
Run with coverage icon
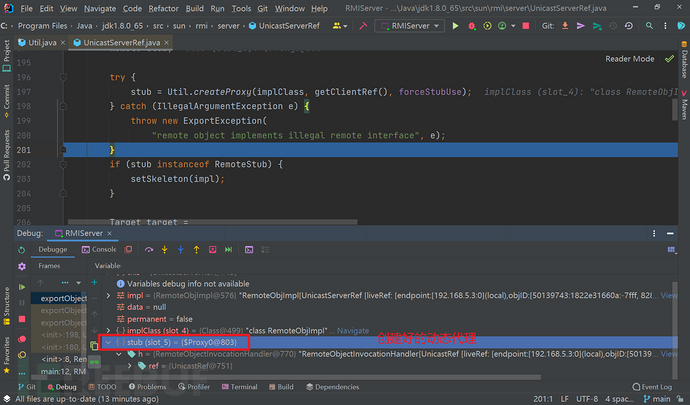pos(487,26)
